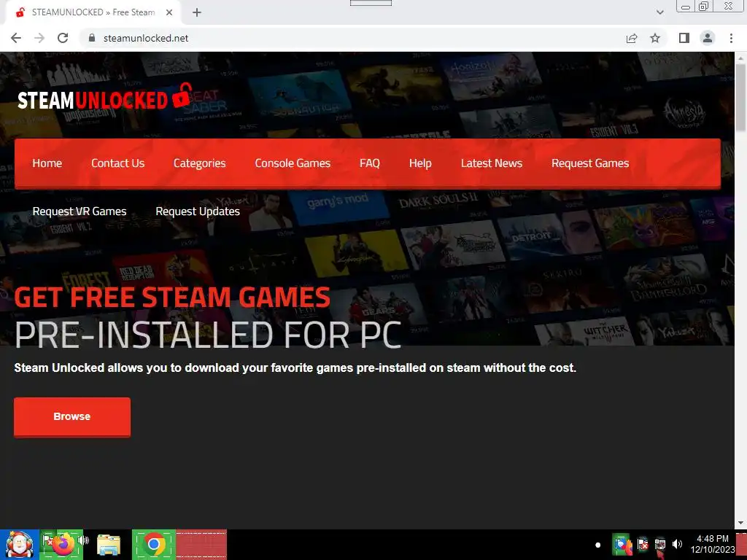Viewport: 747px width, 560px height.
Task: Close the STEAMUNLOCKED tab
Action: pos(169,12)
